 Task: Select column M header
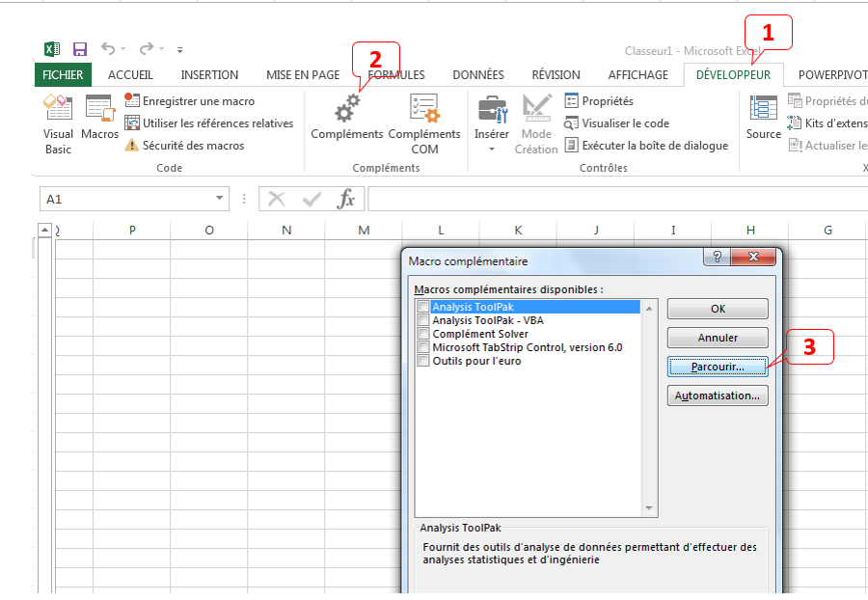[x=364, y=231]
